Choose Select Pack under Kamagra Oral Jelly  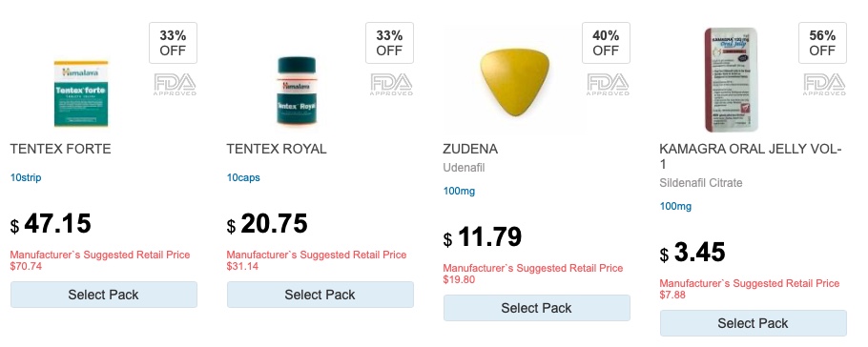(753, 323)
